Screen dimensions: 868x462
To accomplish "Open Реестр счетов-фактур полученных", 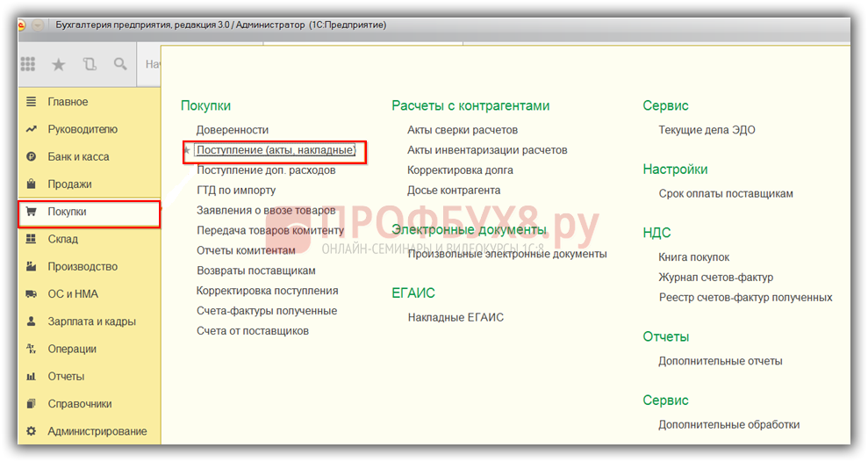I will point(746,298).
